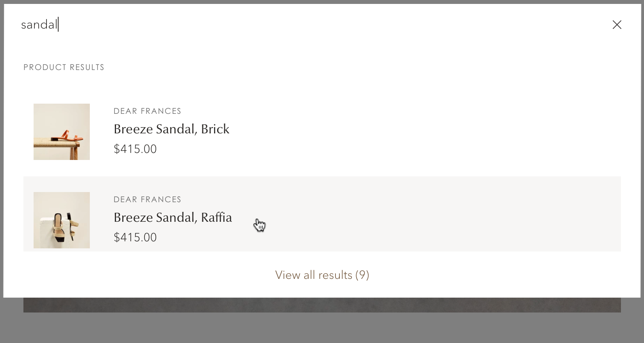Click the DEAR FRANCES brand above Breeze Sandal, Raffia
Viewport: 644px width, 343px height.
click(147, 199)
